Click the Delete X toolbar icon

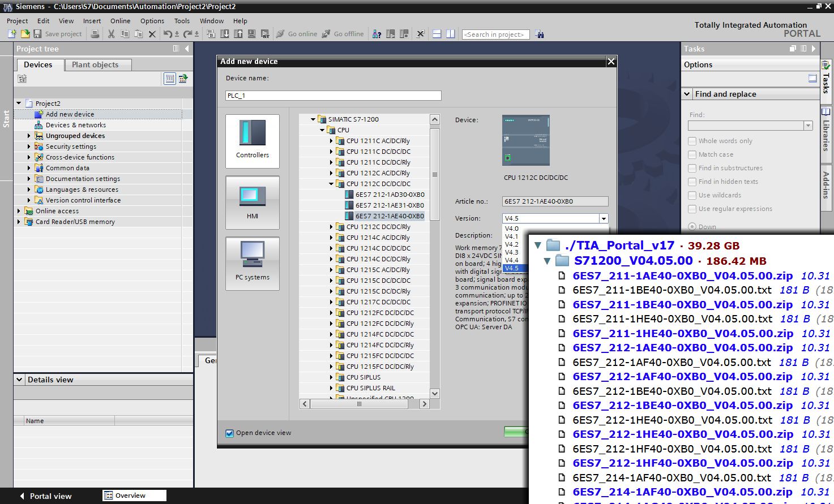(x=152, y=34)
